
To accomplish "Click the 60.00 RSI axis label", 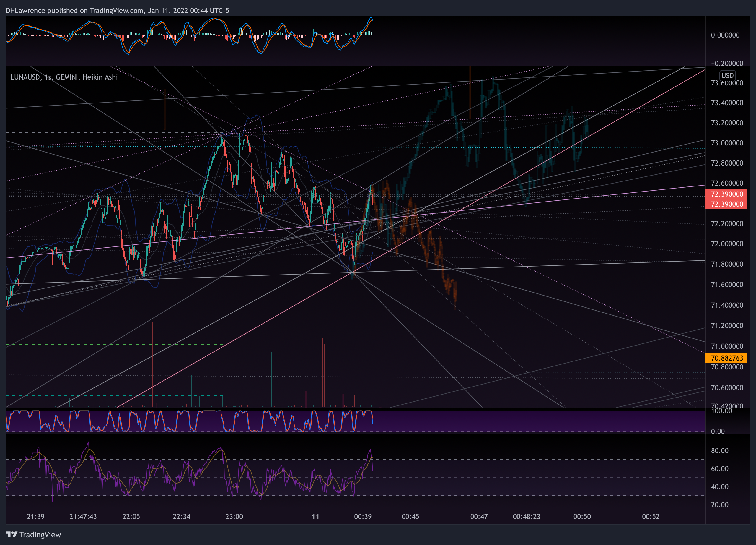I will 720,469.
